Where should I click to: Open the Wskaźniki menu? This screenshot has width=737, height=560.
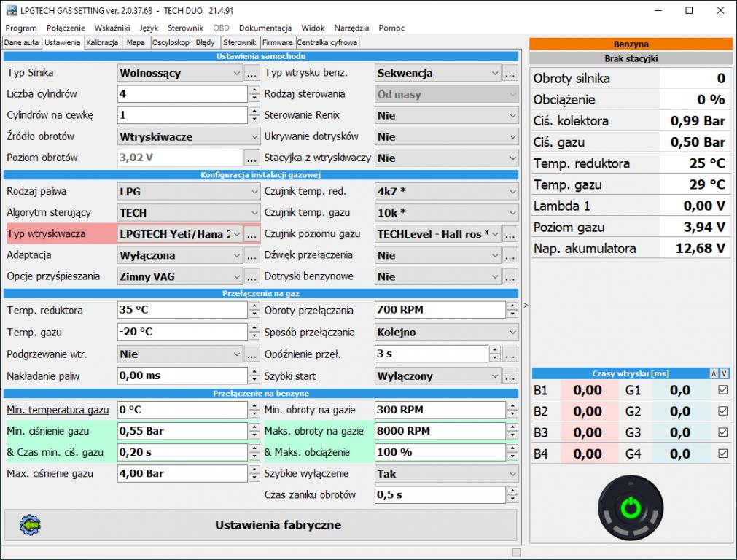pos(112,28)
